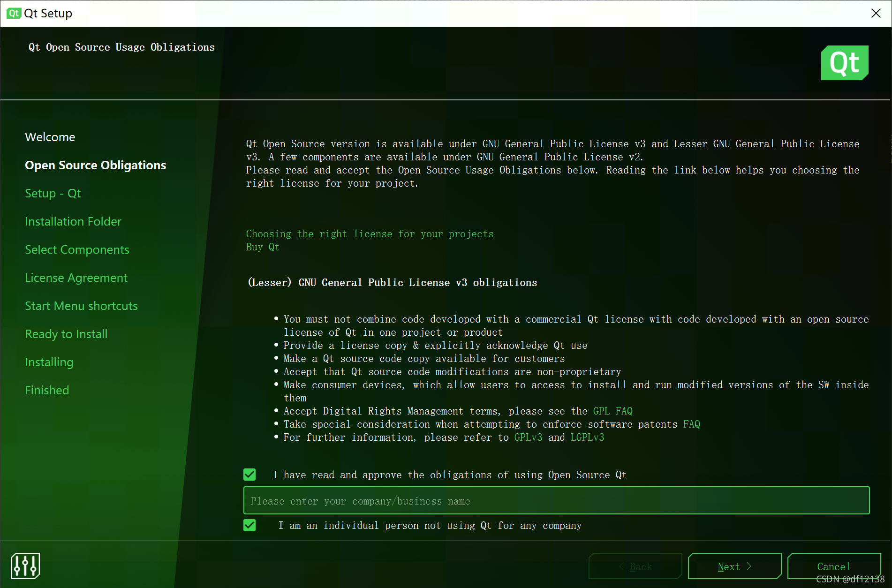Open the software patents FAQ link

pos(692,424)
